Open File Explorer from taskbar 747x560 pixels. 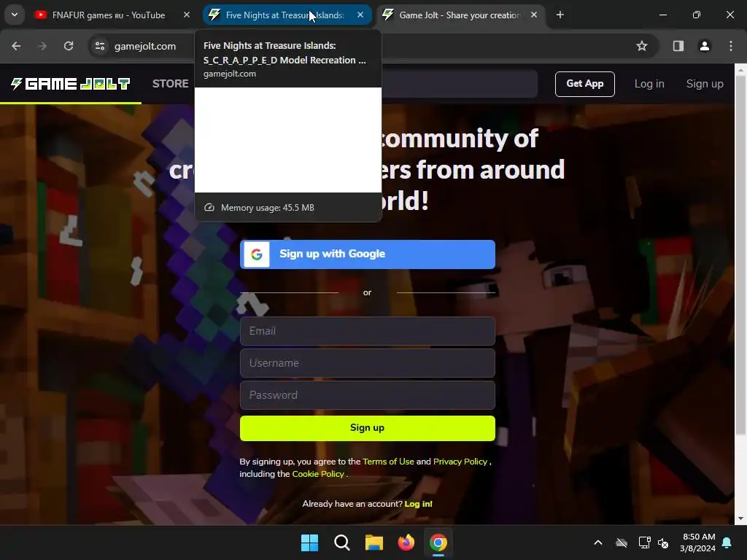374,542
